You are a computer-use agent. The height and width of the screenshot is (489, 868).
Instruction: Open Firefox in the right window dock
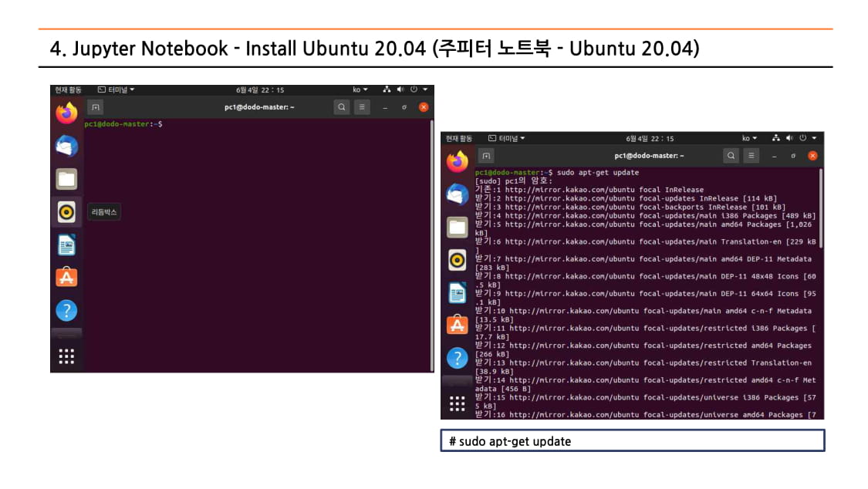coord(458,161)
